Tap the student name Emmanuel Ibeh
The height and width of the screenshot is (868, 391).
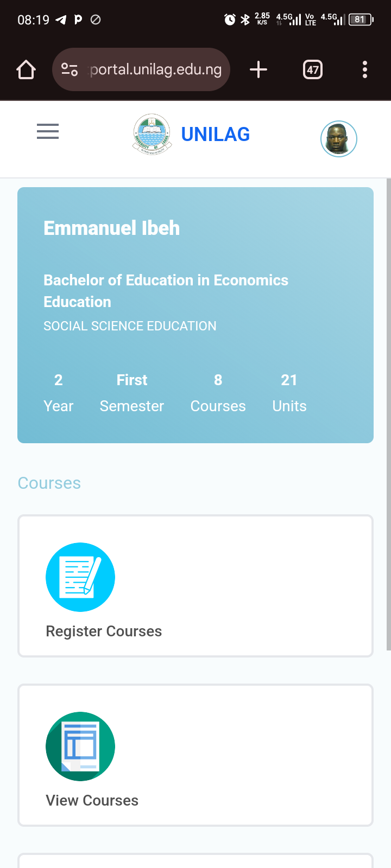(112, 228)
